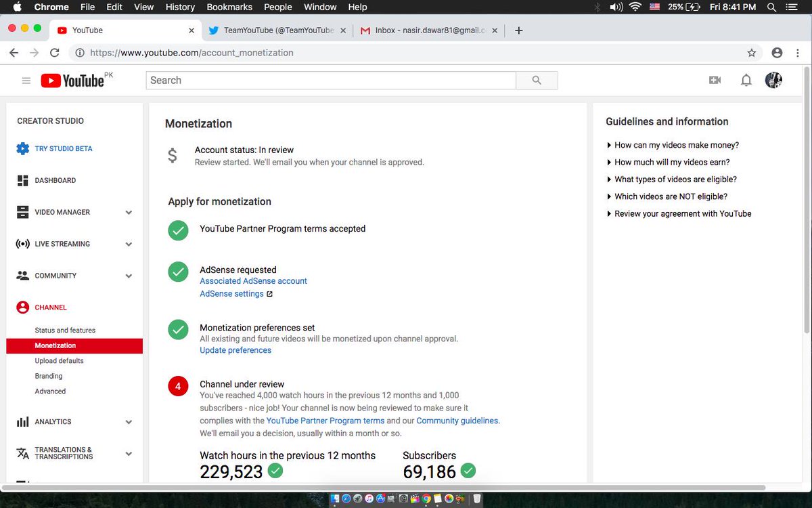The width and height of the screenshot is (812, 508).
Task: Click in the YouTube search field
Action: pyautogui.click(x=331, y=80)
